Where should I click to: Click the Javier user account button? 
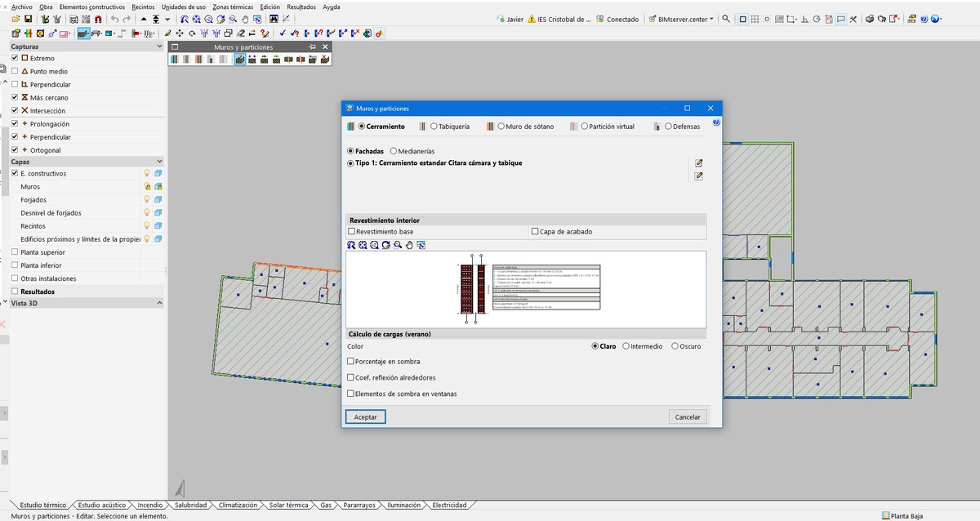(510, 19)
